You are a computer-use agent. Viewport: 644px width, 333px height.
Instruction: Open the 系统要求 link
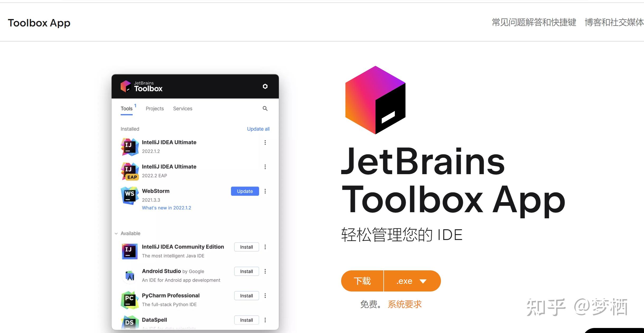click(405, 304)
